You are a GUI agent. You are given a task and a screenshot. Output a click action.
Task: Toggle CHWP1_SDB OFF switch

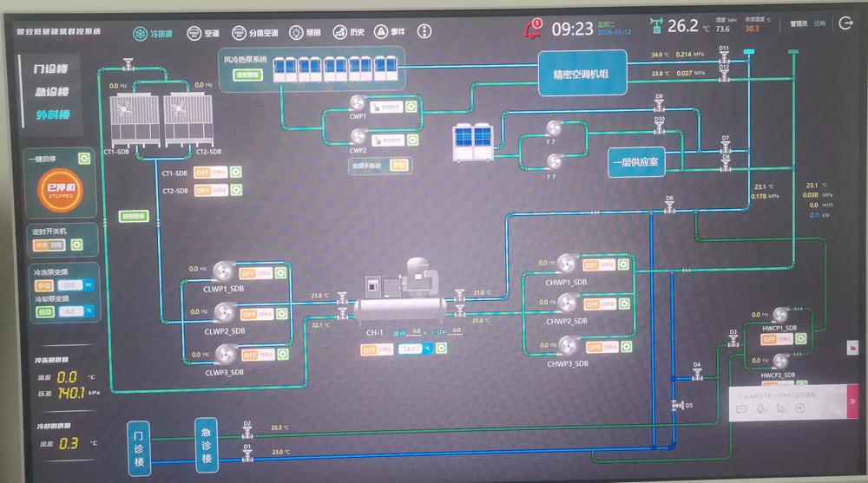coord(599,265)
